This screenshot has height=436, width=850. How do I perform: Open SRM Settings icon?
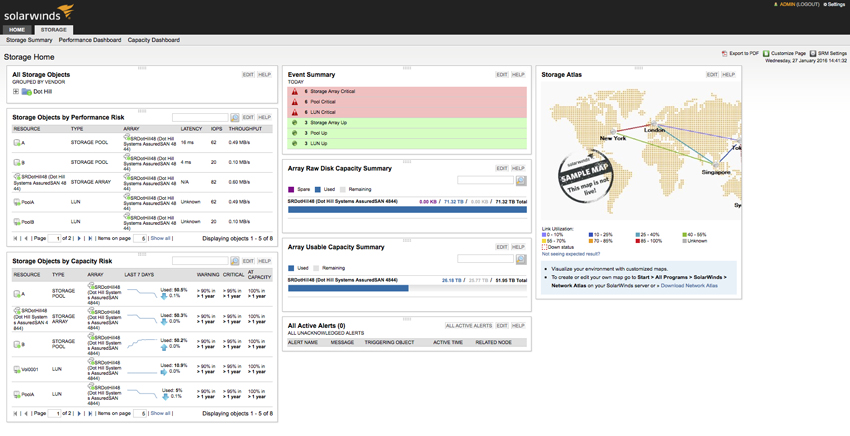pos(813,54)
